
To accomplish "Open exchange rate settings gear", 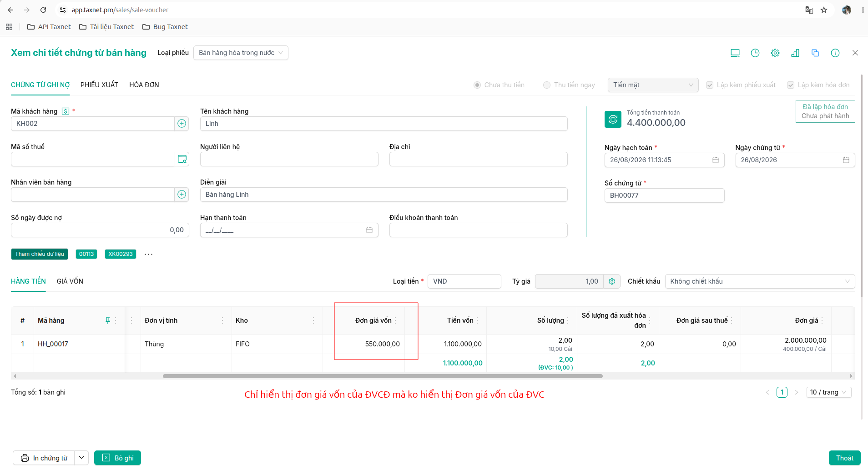I will tap(612, 281).
